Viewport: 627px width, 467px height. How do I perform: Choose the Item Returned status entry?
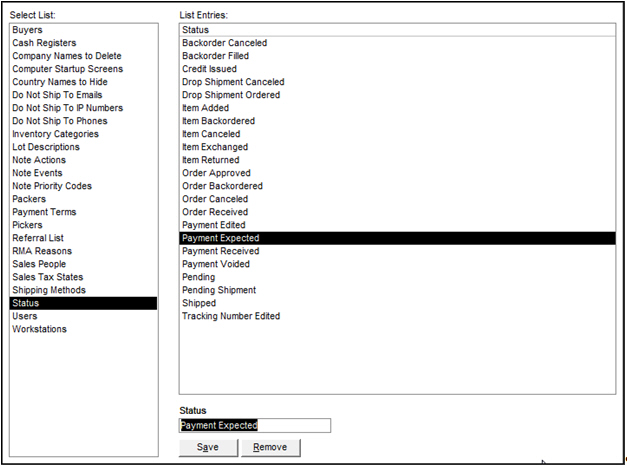(210, 160)
